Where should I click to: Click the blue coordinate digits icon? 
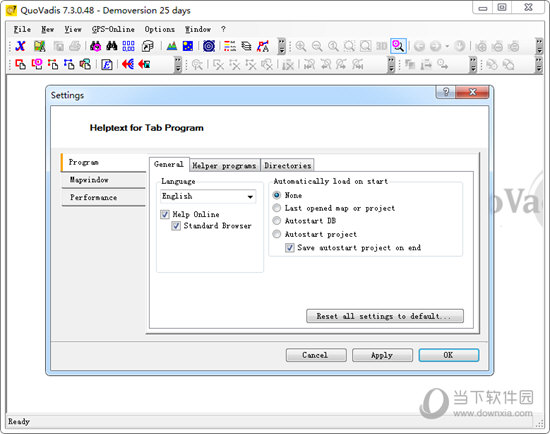128,46
